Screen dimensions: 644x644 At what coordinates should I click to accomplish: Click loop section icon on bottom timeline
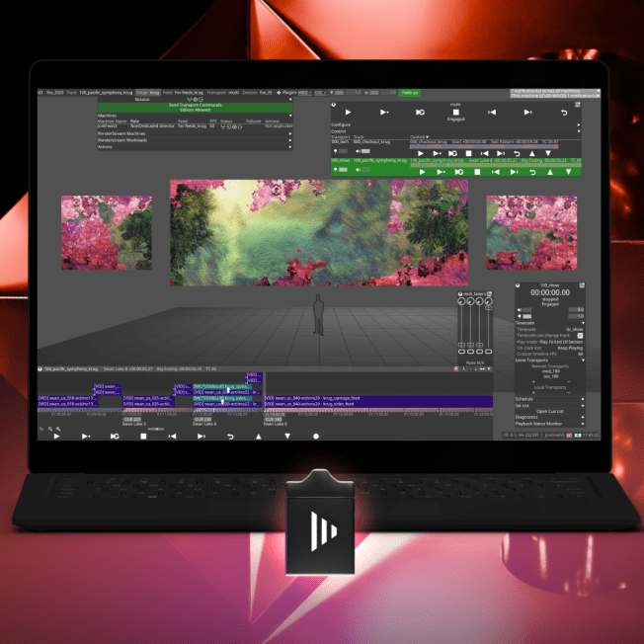tap(115, 437)
